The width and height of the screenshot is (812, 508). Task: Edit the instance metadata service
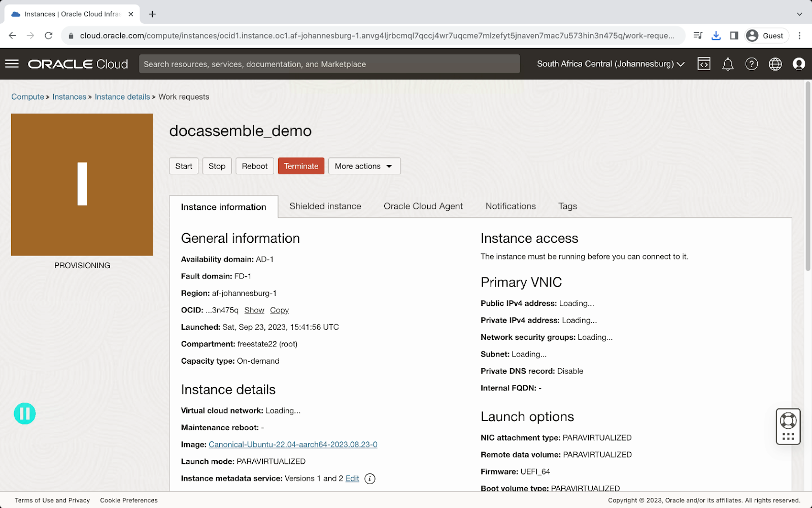[352, 479]
